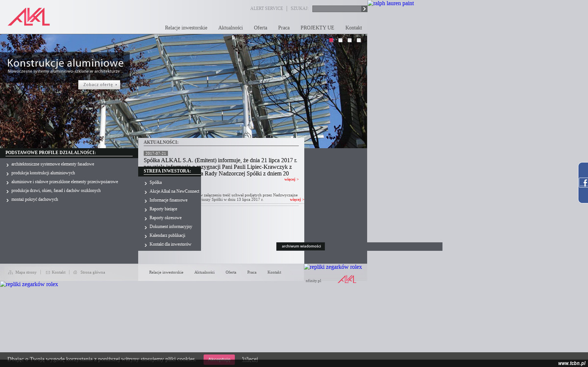Click footer Aktualności link
Image resolution: width=588 pixels, height=367 pixels.
coord(204,272)
